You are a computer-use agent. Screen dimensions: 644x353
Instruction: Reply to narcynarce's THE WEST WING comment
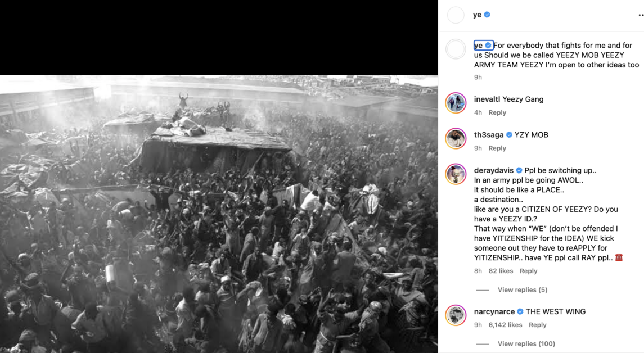point(537,325)
